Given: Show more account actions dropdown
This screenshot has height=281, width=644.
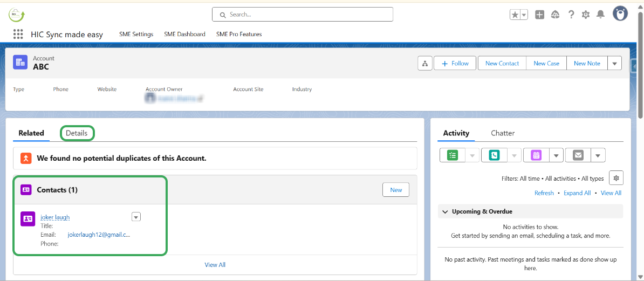Looking at the screenshot, I should (x=614, y=63).
